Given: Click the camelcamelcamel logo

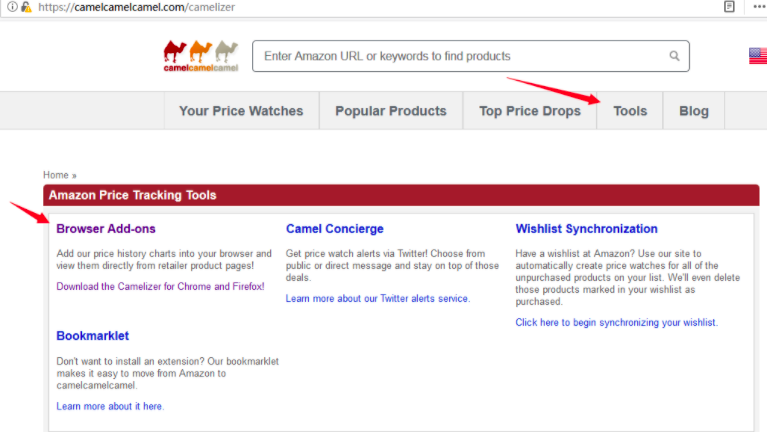Looking at the screenshot, I should click(x=201, y=56).
